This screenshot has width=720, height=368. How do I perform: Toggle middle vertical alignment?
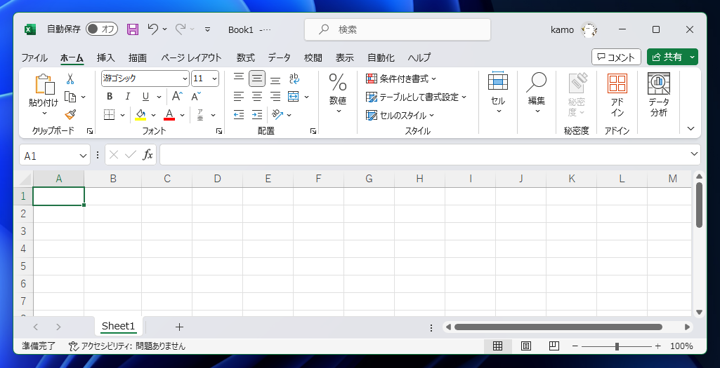[257, 79]
